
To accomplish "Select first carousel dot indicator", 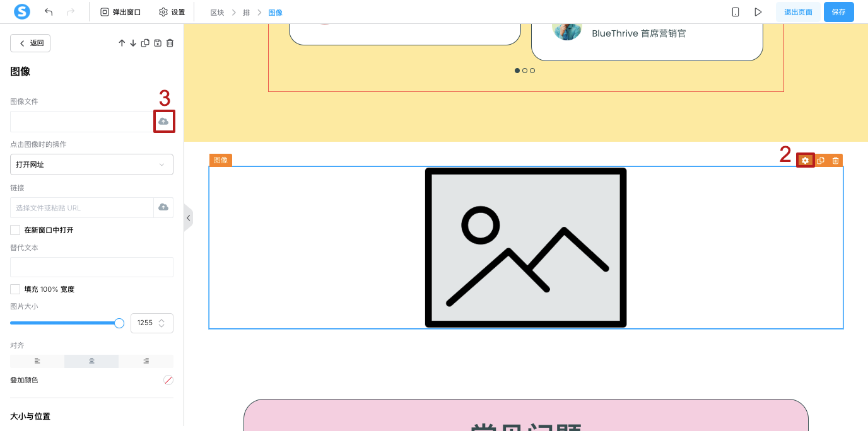I will coord(517,71).
